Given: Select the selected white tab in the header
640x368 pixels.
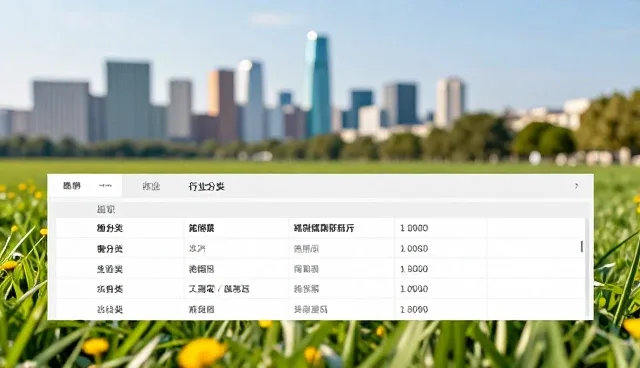Looking at the screenshot, I should coord(85,186).
